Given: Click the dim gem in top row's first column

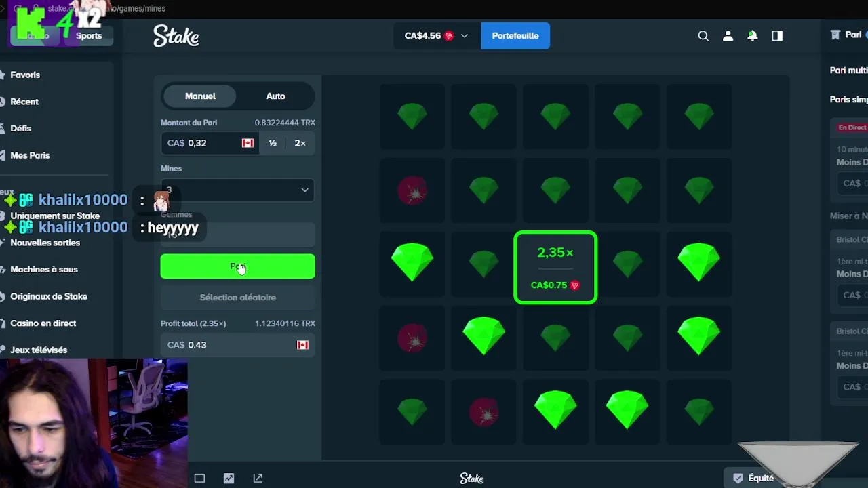Looking at the screenshot, I should [412, 117].
